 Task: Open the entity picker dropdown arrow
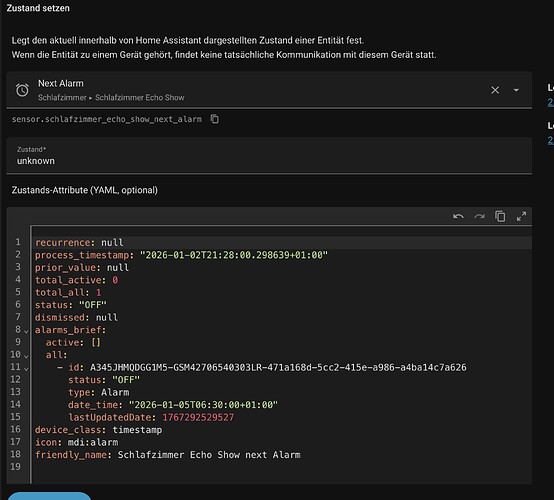coord(516,90)
